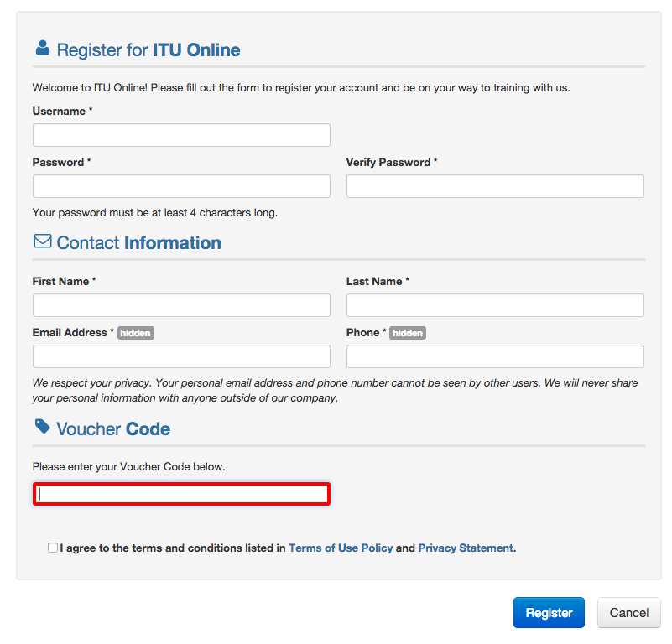Click the envelope icon by Contact Information
This screenshot has width=672, height=644.
(43, 241)
